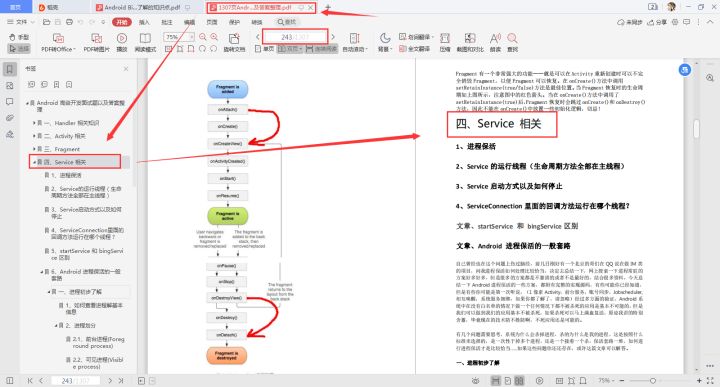Image resolution: width=720 pixels, height=387 pixels.
Task: Open the PDF to Office converter
Action: coord(58,43)
